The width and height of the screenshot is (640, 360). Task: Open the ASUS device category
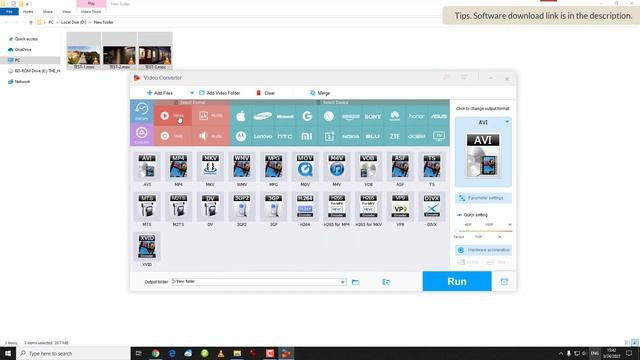click(439, 116)
